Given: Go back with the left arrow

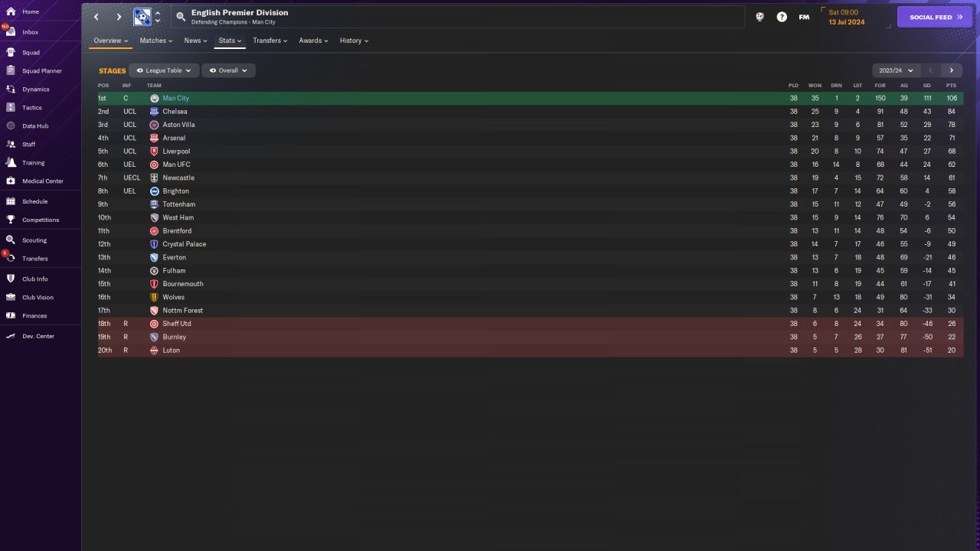Looking at the screenshot, I should tap(96, 17).
